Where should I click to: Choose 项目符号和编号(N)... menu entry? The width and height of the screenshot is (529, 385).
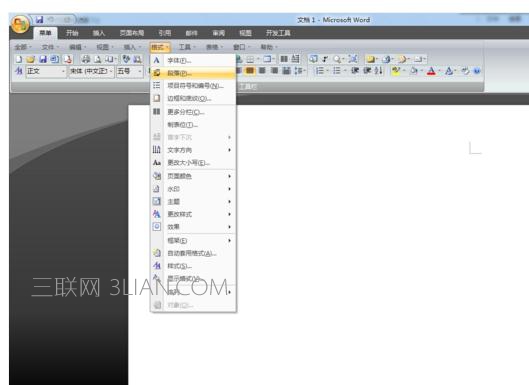click(x=193, y=86)
